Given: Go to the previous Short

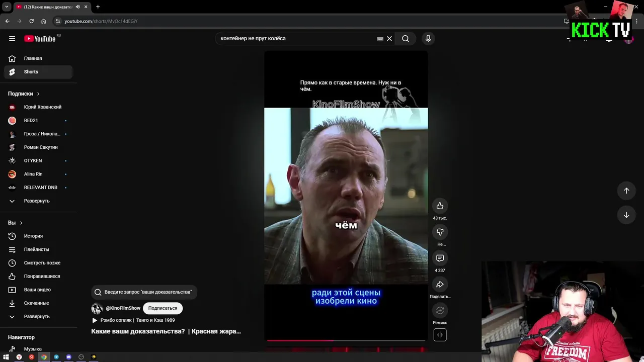Looking at the screenshot, I should tap(626, 191).
